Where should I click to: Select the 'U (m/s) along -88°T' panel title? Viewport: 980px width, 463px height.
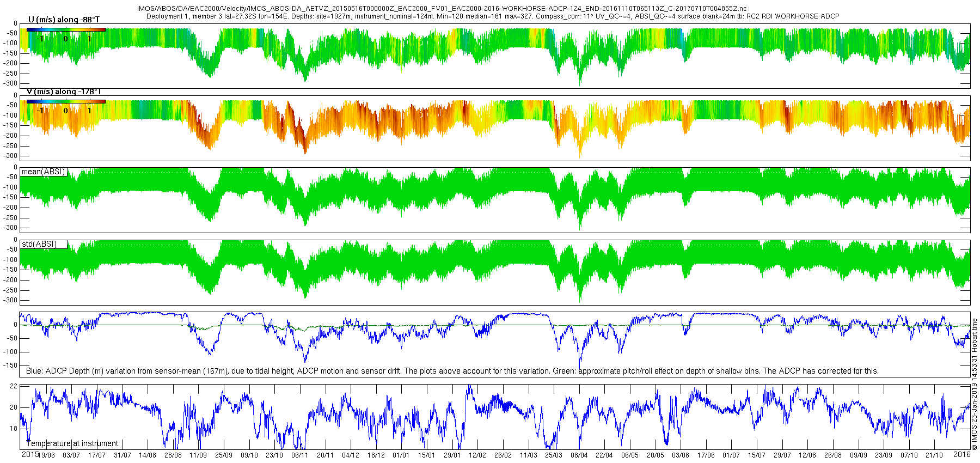(64, 20)
